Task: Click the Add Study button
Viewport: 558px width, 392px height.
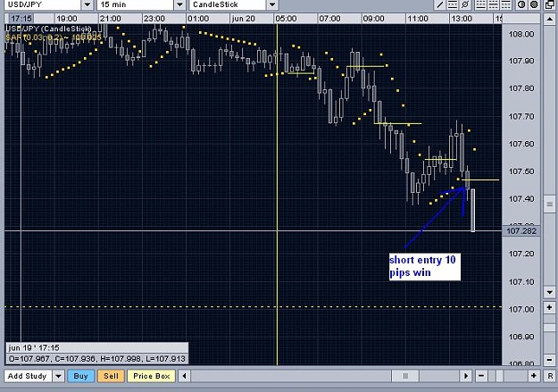Action: tap(28, 376)
